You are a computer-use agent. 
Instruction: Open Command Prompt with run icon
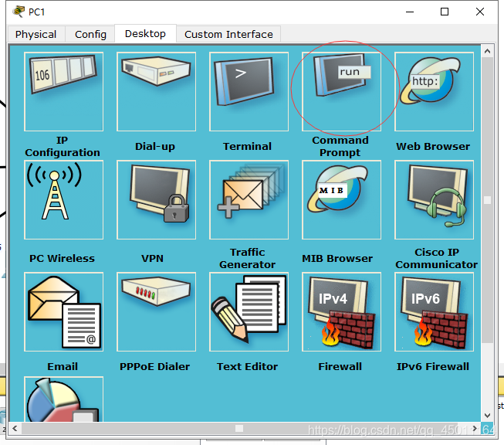(x=341, y=92)
